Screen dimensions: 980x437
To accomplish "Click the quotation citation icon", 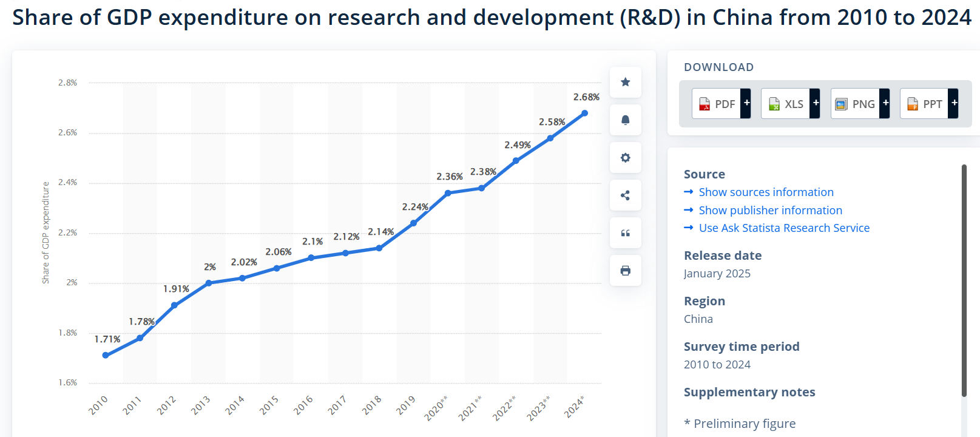I will [x=625, y=233].
